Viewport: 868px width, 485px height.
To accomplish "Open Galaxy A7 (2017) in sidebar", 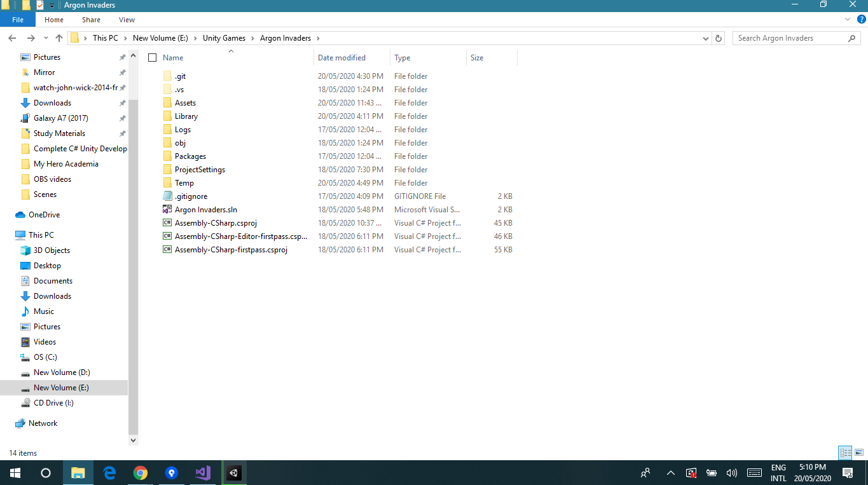I will (60, 118).
